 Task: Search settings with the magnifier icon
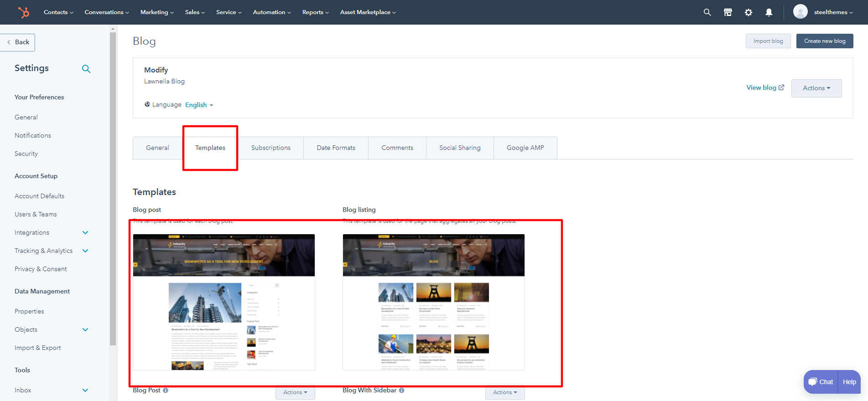tap(86, 69)
